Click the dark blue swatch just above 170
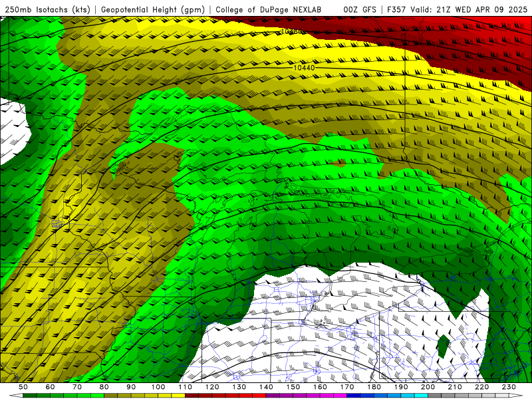 354,396
